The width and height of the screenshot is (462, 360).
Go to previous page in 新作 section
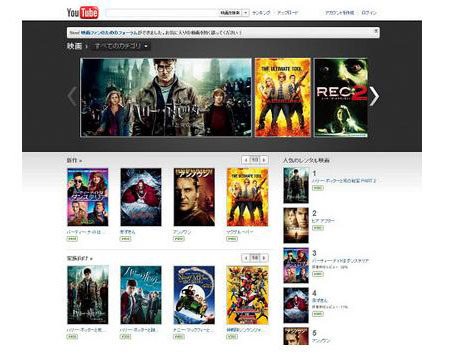click(246, 160)
